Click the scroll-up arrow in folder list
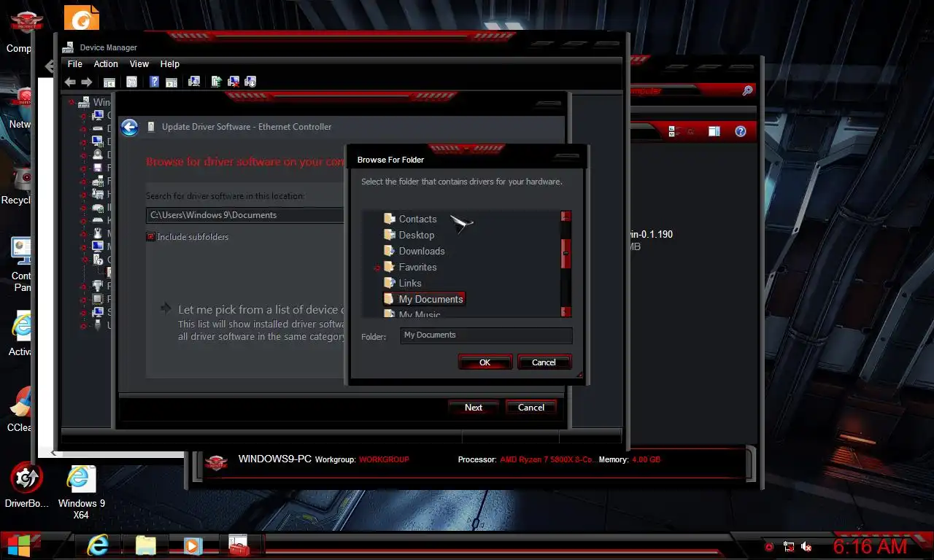The height and width of the screenshot is (560, 934). coord(566,217)
